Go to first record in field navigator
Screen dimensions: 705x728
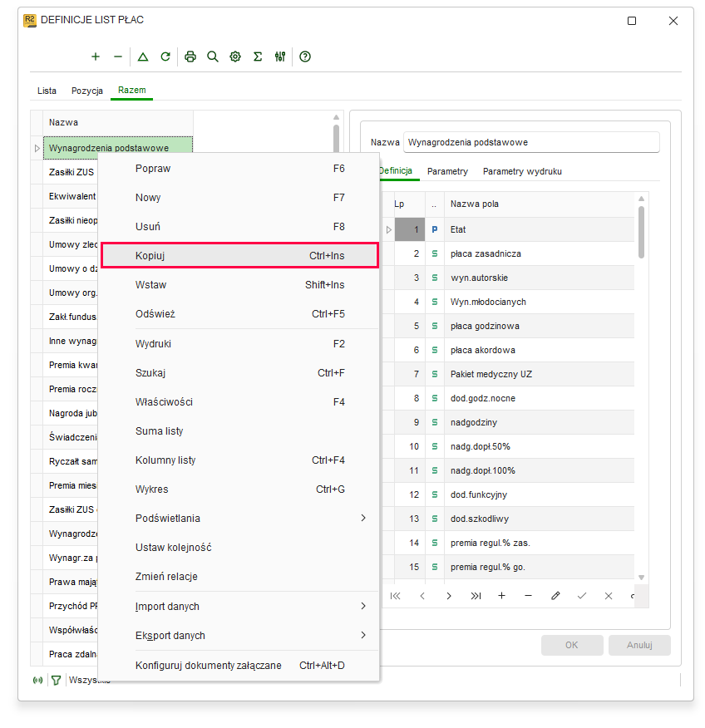(x=395, y=596)
